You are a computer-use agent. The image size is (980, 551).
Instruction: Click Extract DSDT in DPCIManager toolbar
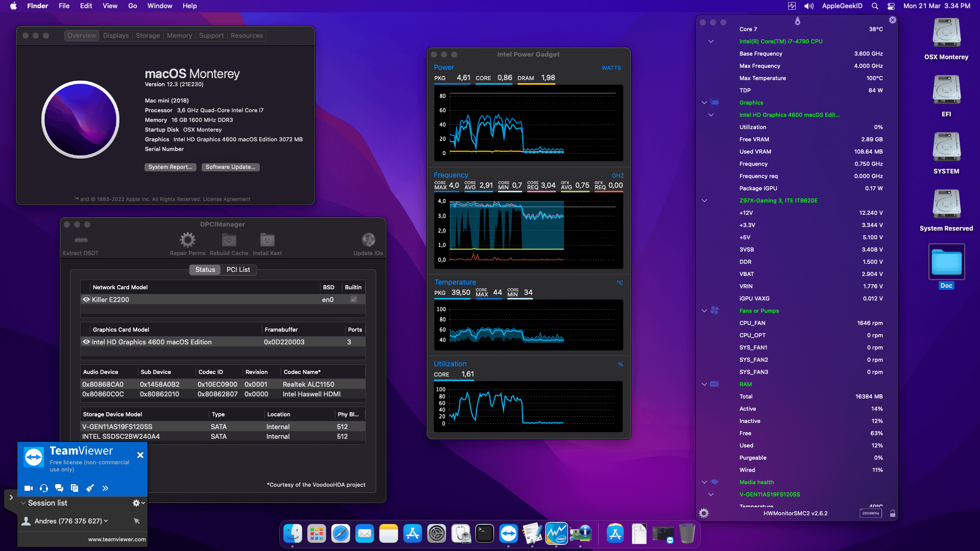(x=81, y=244)
